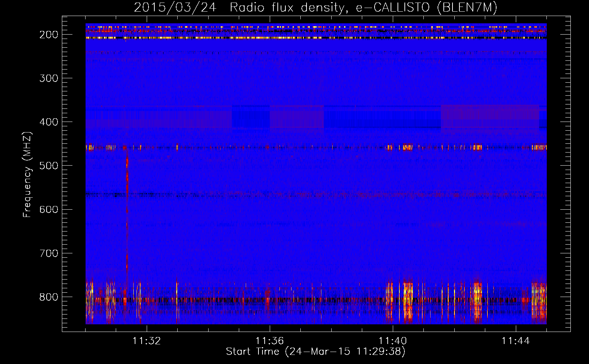
Task: Click the 'Start Time (24-Mar-15 11:29:38)' label
Action: 316,352
